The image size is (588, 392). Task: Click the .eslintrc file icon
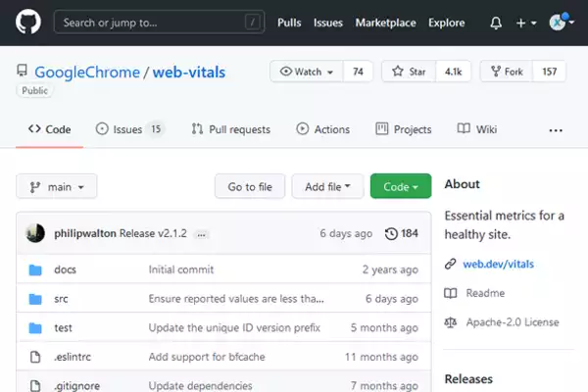(x=35, y=357)
